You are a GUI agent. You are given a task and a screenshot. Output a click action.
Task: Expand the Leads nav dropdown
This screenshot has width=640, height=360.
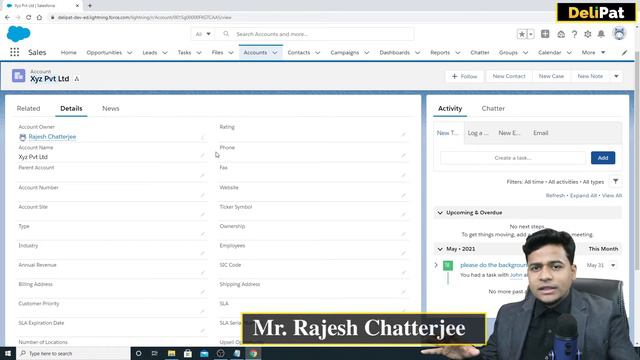pos(165,53)
